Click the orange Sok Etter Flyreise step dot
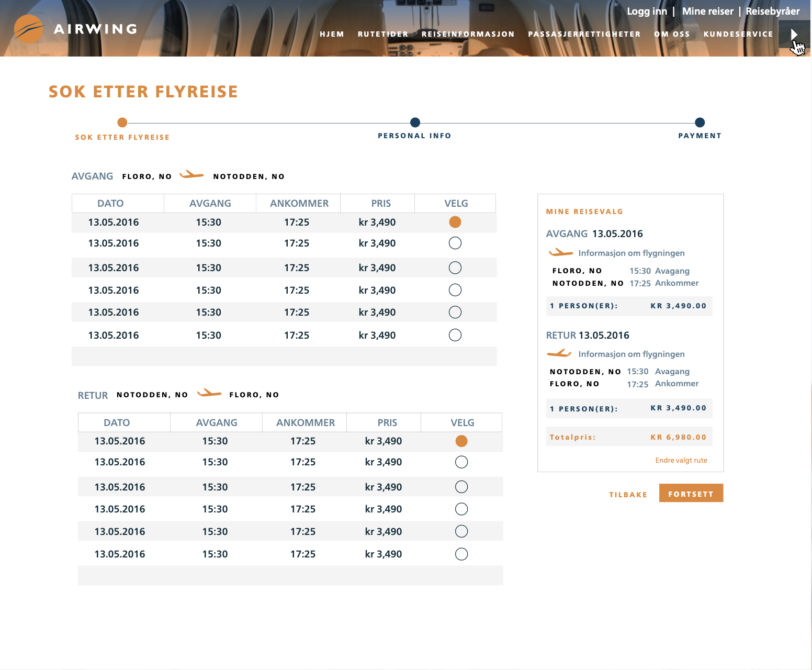 point(122,122)
